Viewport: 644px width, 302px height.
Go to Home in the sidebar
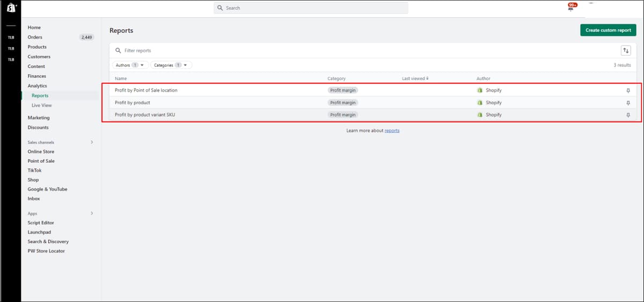click(34, 27)
